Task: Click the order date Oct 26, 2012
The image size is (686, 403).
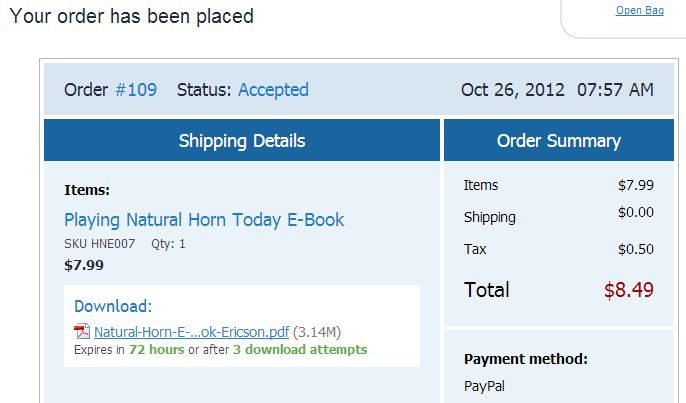Action: pos(513,90)
